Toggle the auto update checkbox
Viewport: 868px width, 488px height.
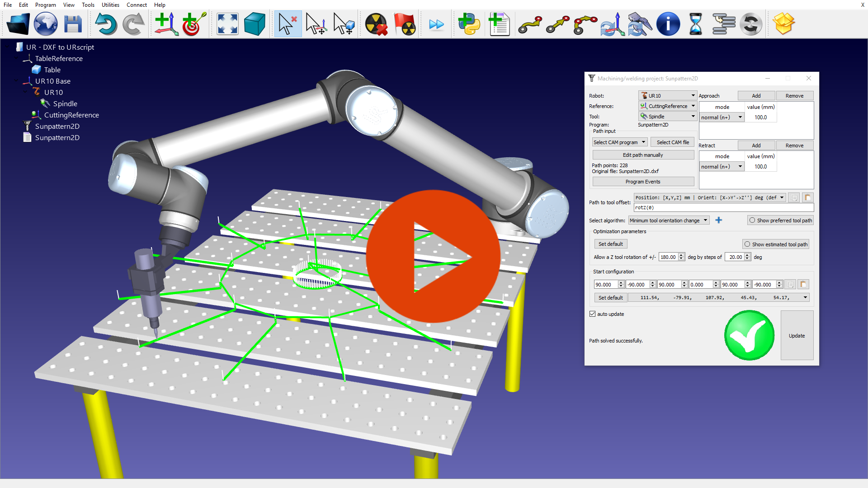593,314
